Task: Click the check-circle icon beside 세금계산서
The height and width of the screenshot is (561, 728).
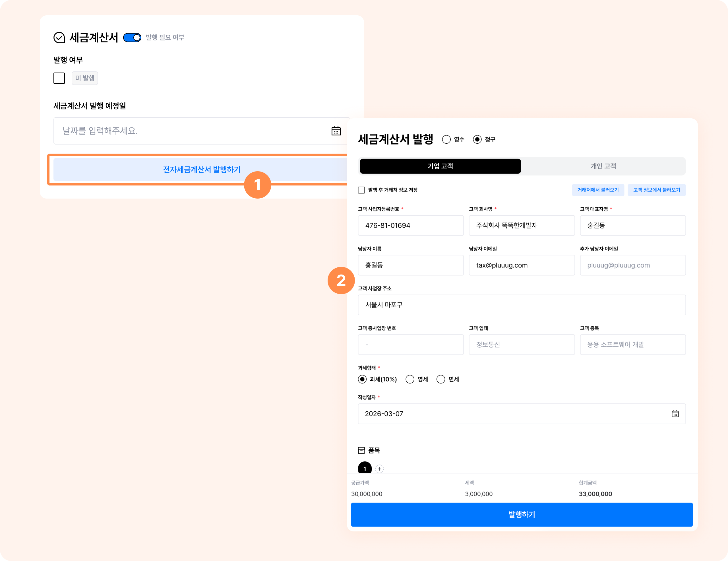Action: (x=59, y=38)
